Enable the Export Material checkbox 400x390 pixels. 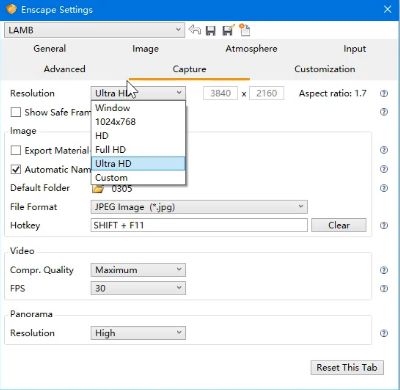[x=16, y=150]
